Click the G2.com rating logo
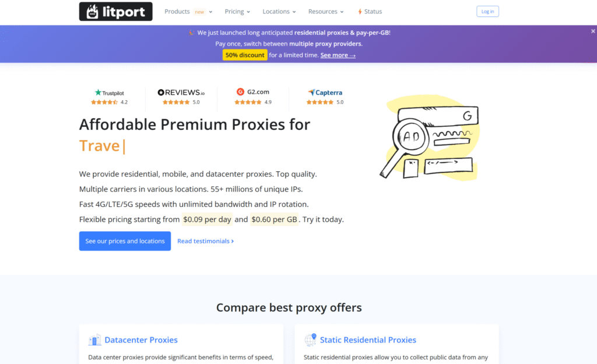 (x=253, y=91)
